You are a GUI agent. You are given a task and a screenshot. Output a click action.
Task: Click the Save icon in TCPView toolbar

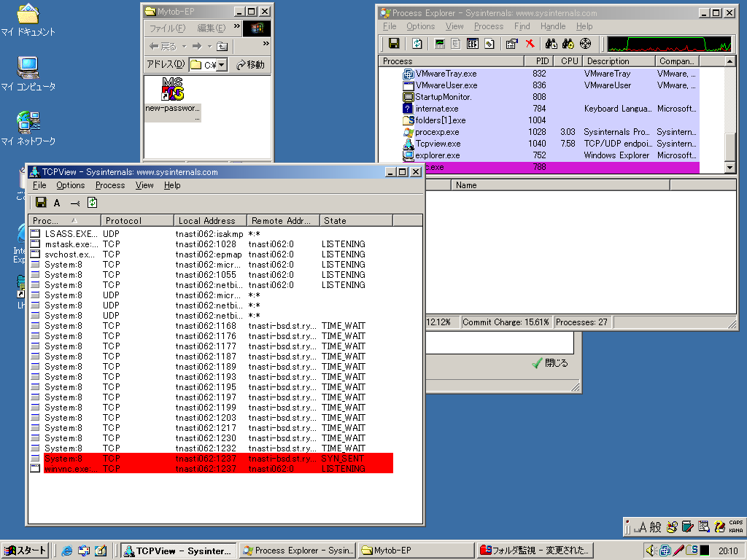point(41,203)
